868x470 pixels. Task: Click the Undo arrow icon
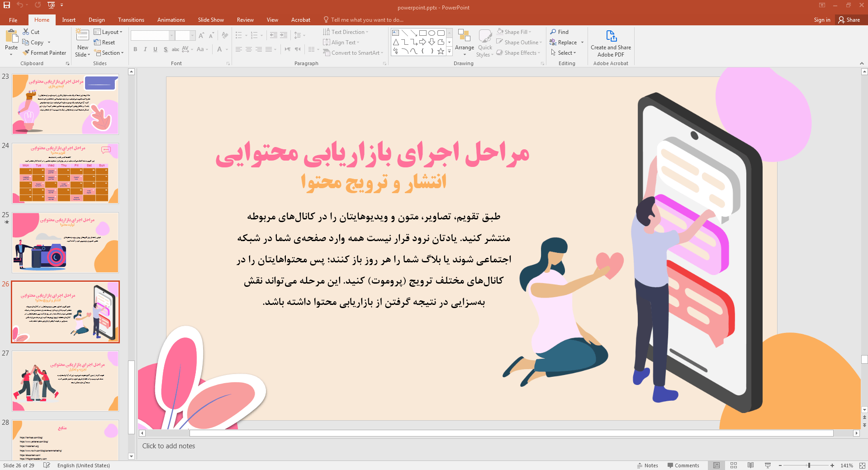click(x=20, y=5)
